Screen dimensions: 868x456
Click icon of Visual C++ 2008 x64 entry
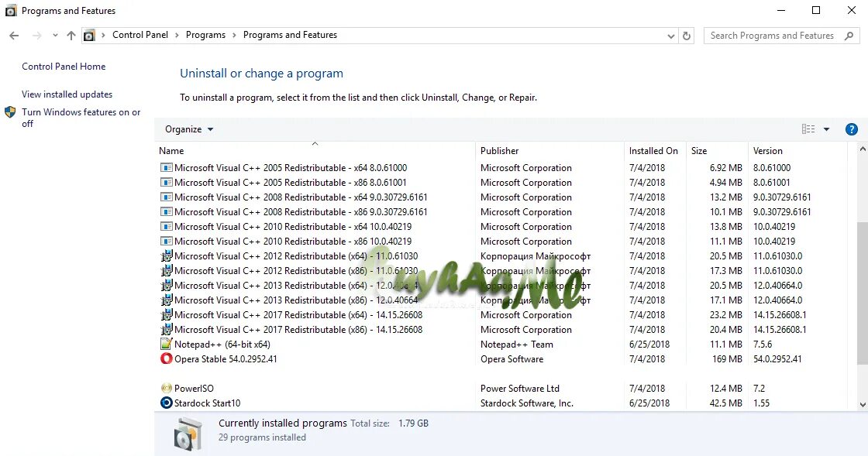166,197
